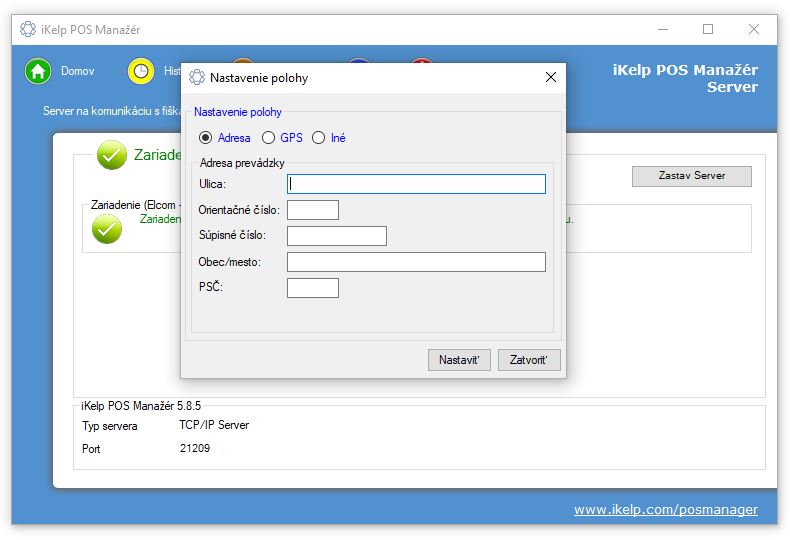Click the yellow clock History icon
Viewport: 790px width, 540px height.
(141, 72)
